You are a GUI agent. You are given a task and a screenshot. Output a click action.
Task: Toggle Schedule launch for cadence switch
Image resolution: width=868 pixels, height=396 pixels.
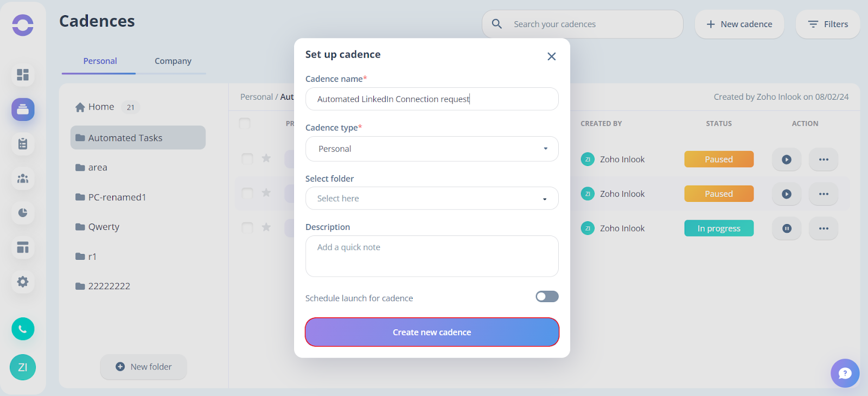pos(547,296)
